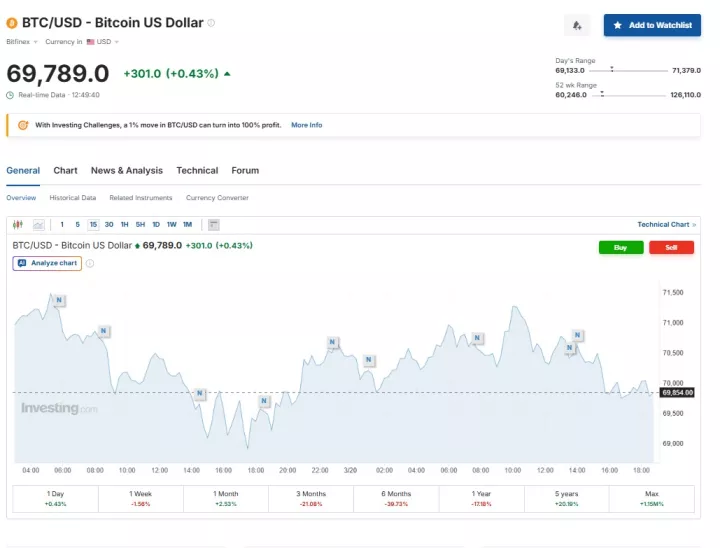Select the candlestick chart type icon
Viewport: 720px width, 548px height.
coord(18,225)
